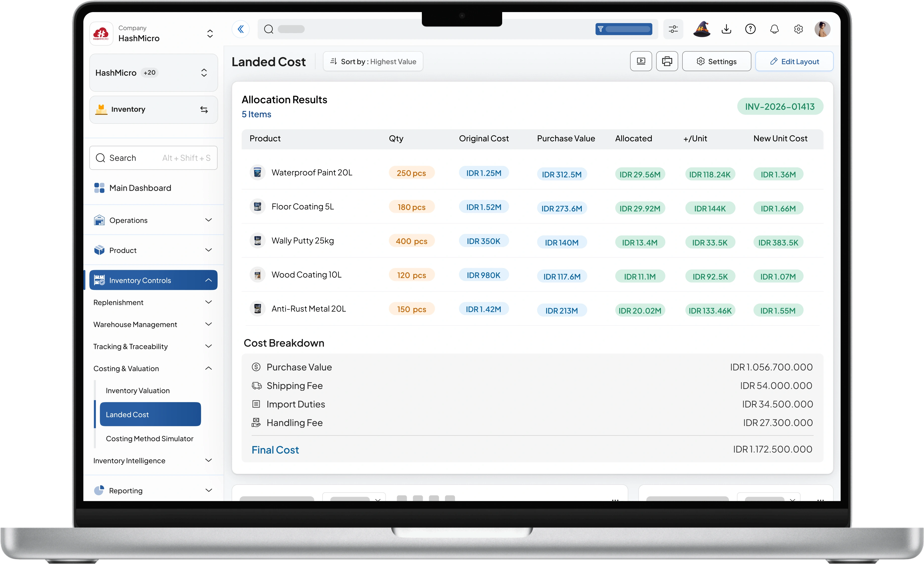Screen dimensions: 924x564
Task: Click the Main Dashboard grid icon
Action: pyautogui.click(x=99, y=188)
